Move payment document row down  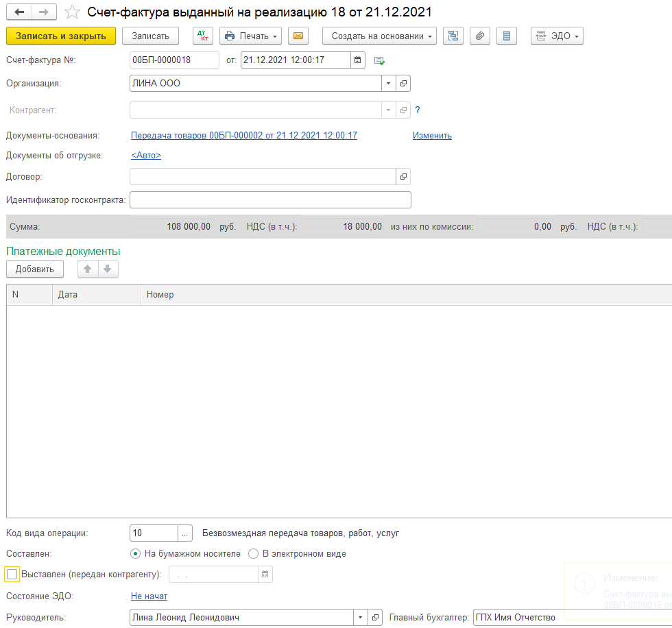coord(108,269)
